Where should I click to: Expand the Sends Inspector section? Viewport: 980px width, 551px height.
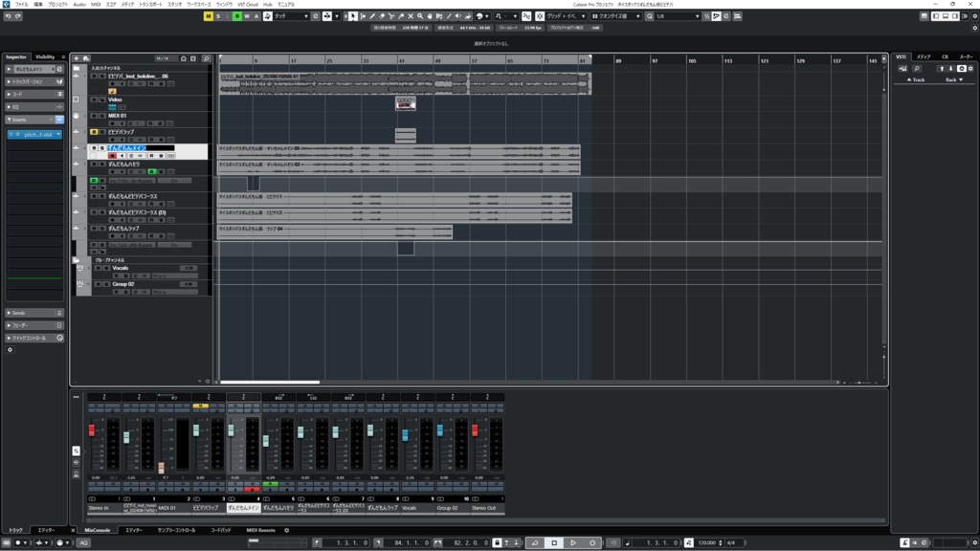(34, 313)
